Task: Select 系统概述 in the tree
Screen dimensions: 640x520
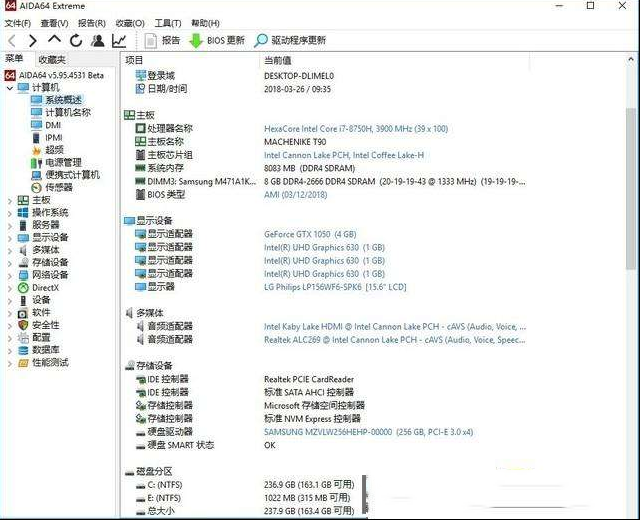Action: pos(63,100)
